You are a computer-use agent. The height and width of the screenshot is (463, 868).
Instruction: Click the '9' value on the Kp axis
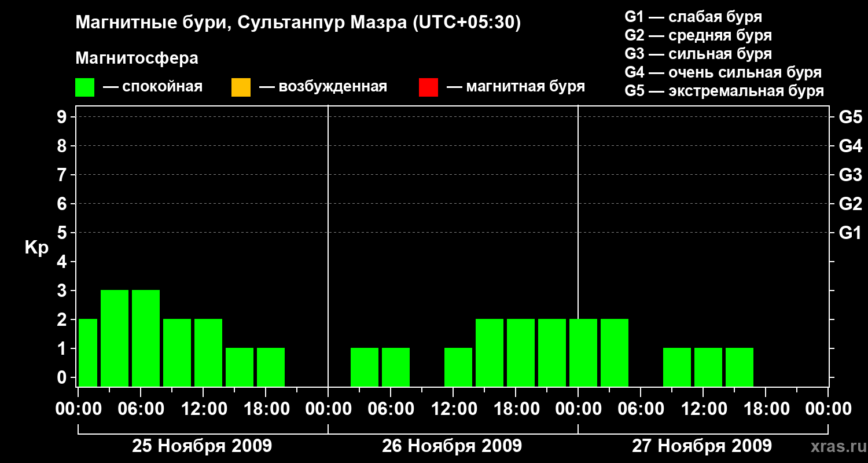tap(63, 117)
